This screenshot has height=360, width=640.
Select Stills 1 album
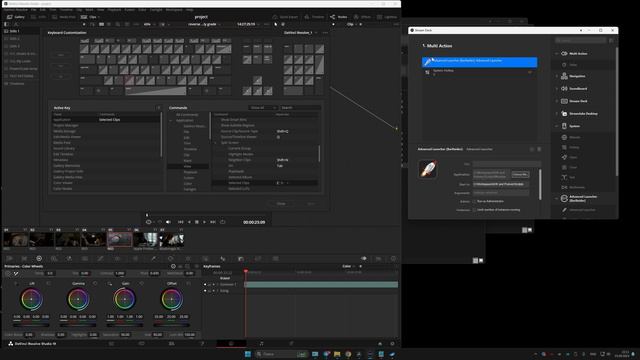20,31
